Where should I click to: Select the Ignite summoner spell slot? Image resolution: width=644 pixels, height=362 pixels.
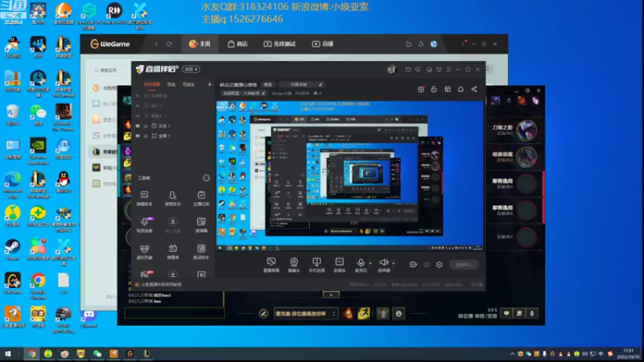coord(348,314)
